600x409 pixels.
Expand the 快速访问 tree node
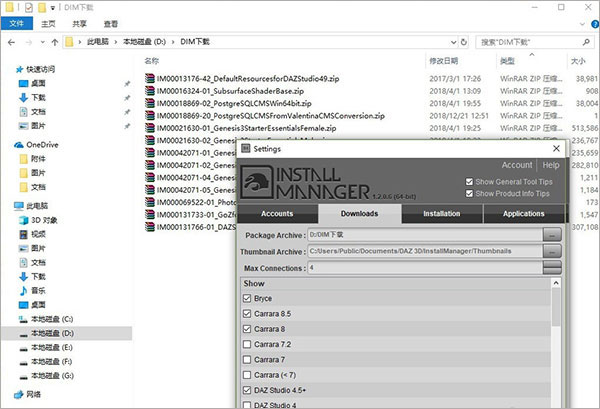[7, 69]
